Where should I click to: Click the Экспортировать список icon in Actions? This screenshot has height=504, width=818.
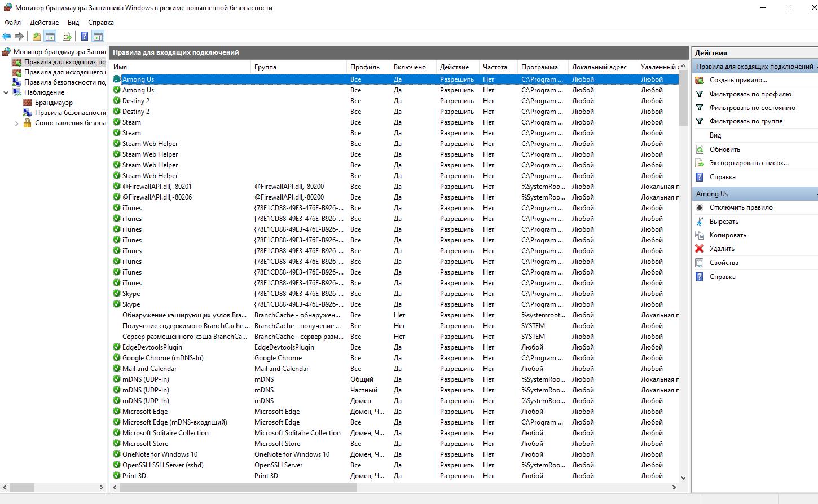click(x=700, y=163)
